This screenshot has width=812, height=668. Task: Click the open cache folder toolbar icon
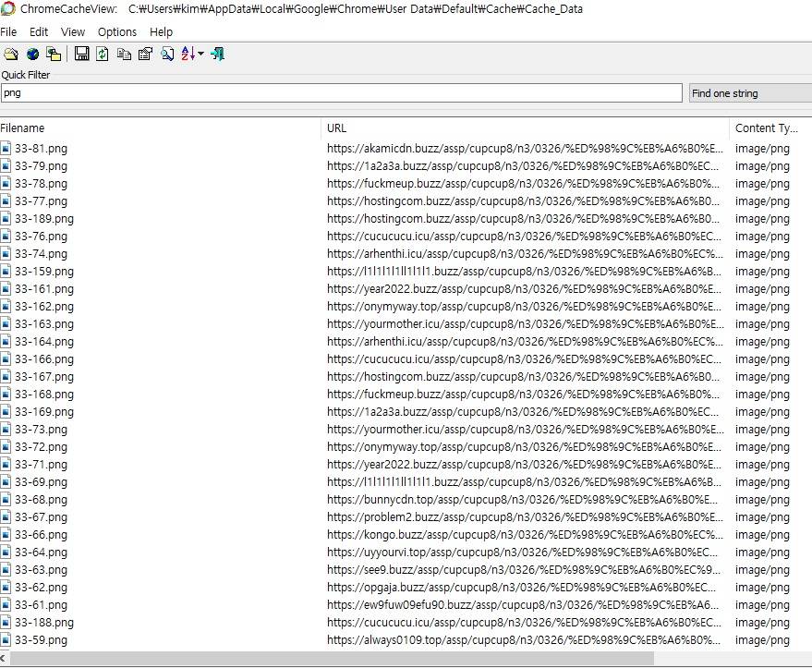[x=10, y=55]
